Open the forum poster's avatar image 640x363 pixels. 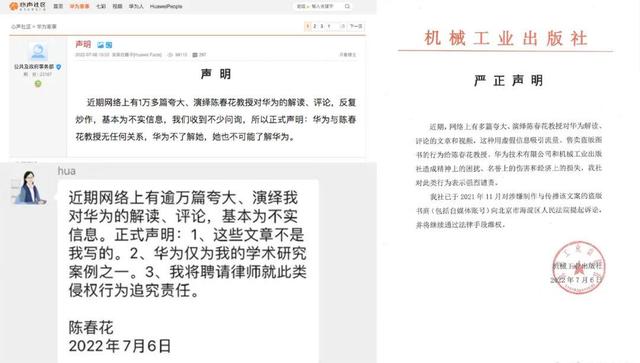click(x=38, y=51)
